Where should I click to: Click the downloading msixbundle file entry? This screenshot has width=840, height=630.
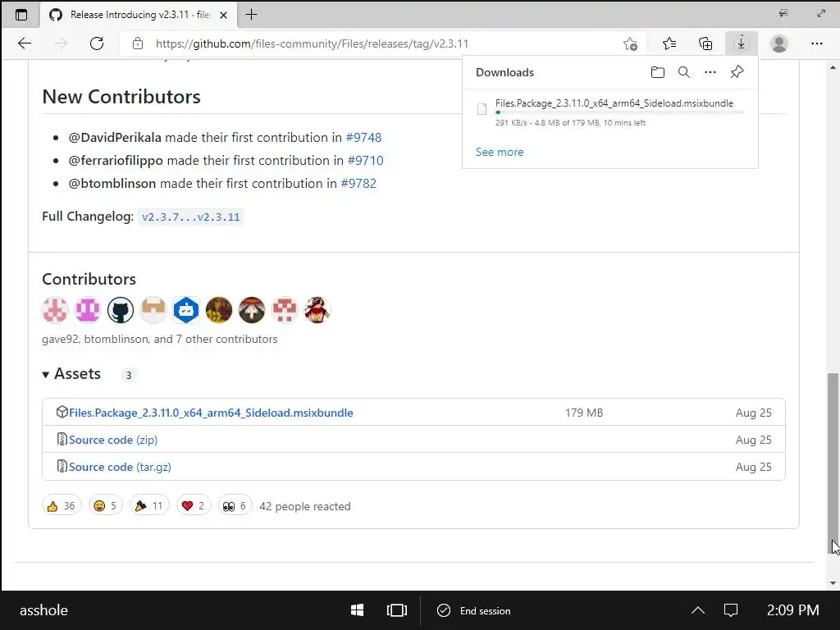[x=610, y=112]
